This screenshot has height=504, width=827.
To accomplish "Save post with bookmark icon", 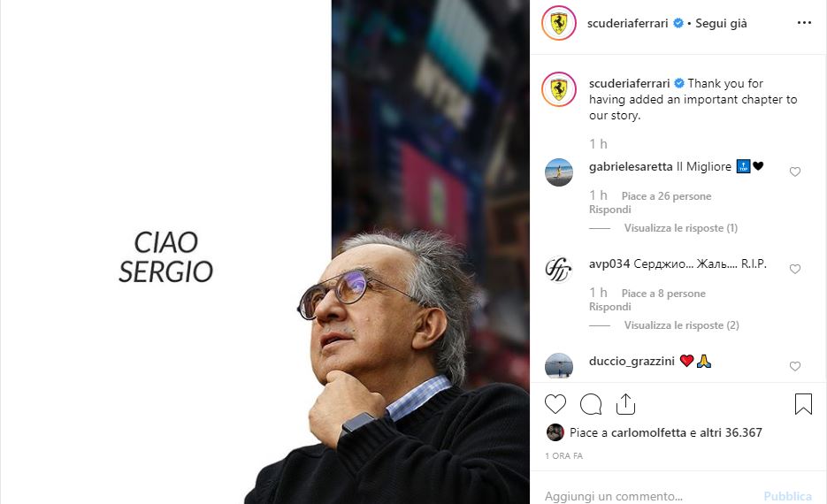I will (803, 404).
